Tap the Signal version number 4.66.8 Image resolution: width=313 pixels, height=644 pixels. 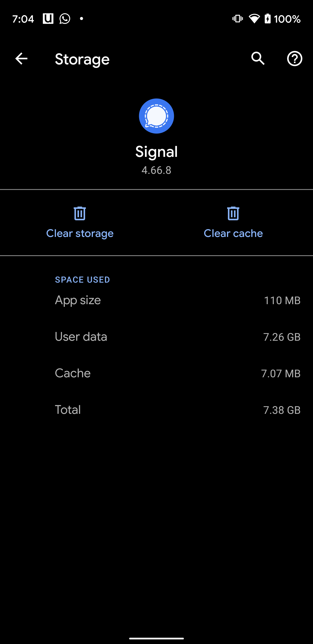point(156,170)
